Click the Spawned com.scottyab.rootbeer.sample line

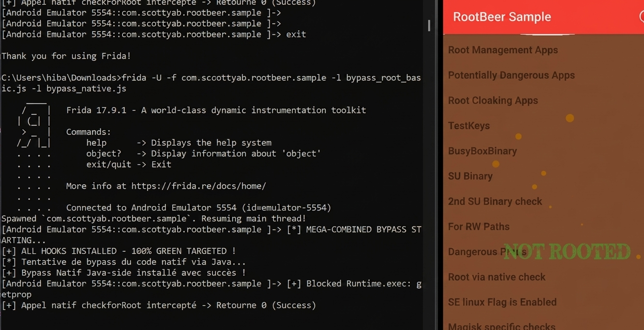click(x=154, y=219)
